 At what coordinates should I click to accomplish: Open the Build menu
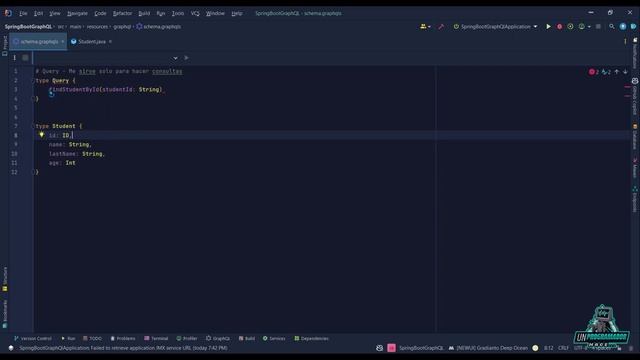point(144,13)
